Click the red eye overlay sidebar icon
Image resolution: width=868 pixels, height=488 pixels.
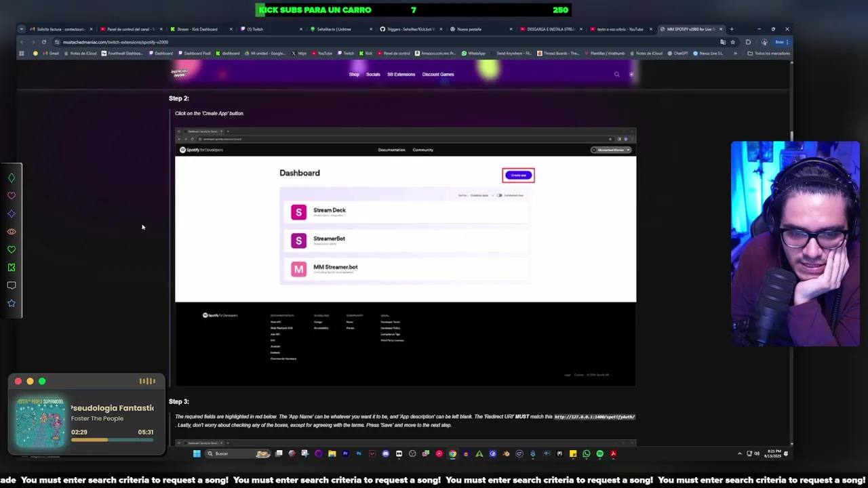pos(12,232)
